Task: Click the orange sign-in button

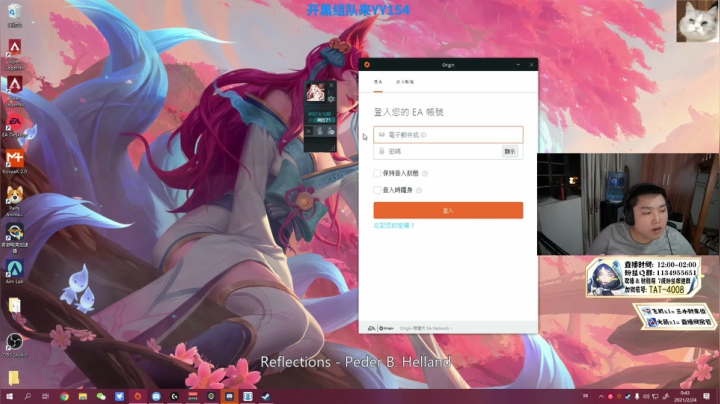Action: coord(448,210)
